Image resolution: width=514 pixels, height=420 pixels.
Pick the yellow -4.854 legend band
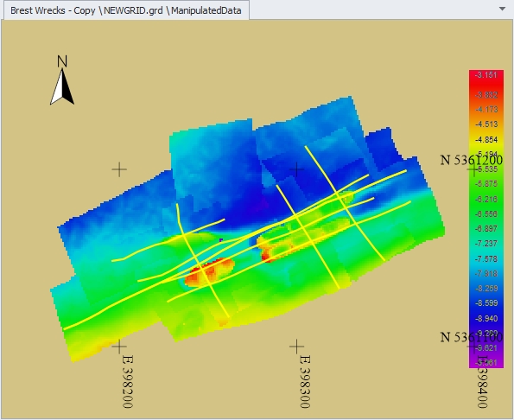[486, 140]
